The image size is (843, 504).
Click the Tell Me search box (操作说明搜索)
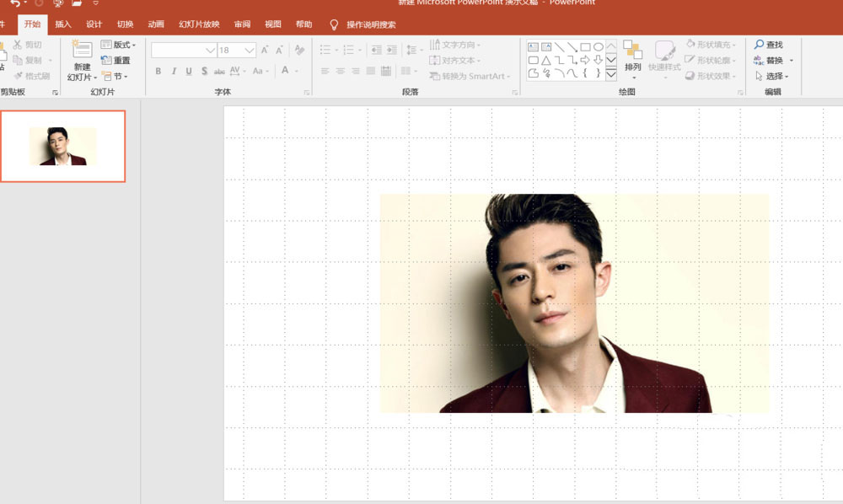[x=371, y=24]
